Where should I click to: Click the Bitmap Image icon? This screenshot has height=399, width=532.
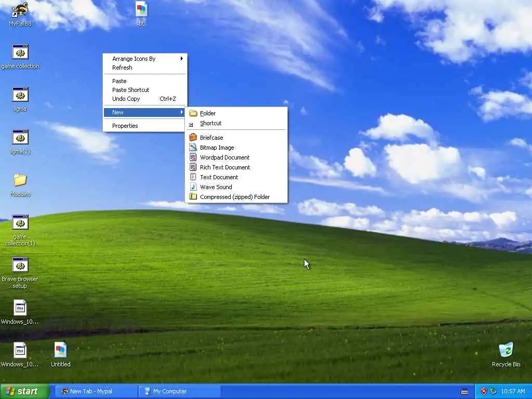193,147
